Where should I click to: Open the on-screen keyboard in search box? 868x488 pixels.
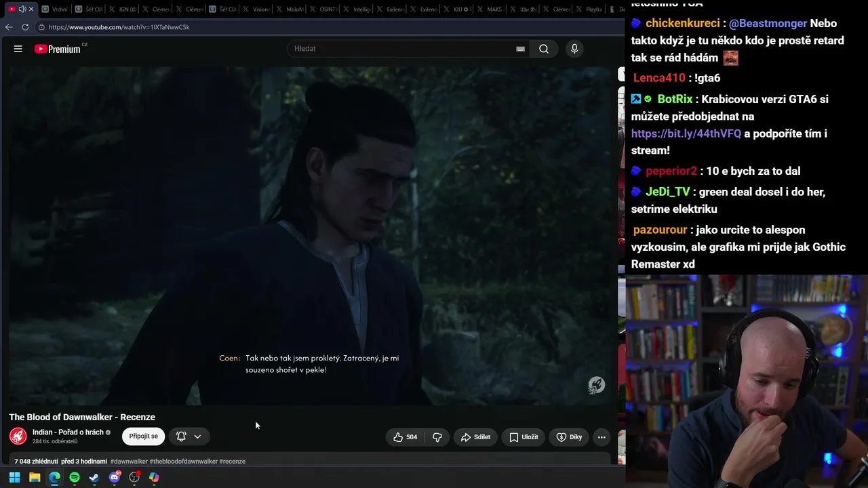(520, 49)
